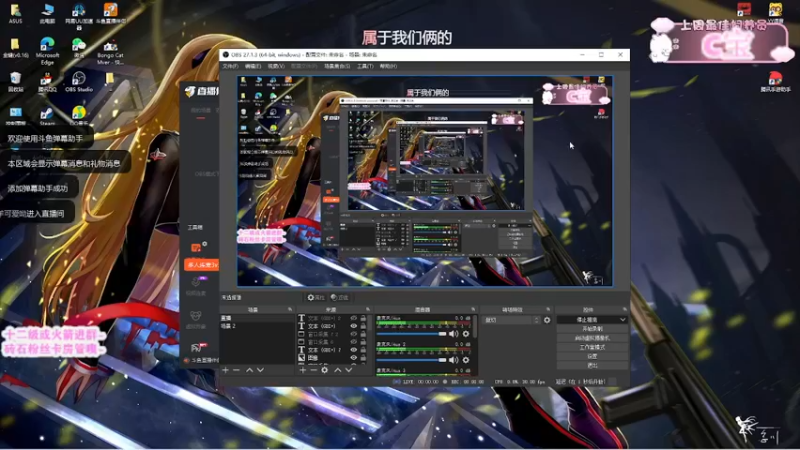Open the QQ音乐 desktop shortcut
The image size is (800, 450).
click(79, 116)
